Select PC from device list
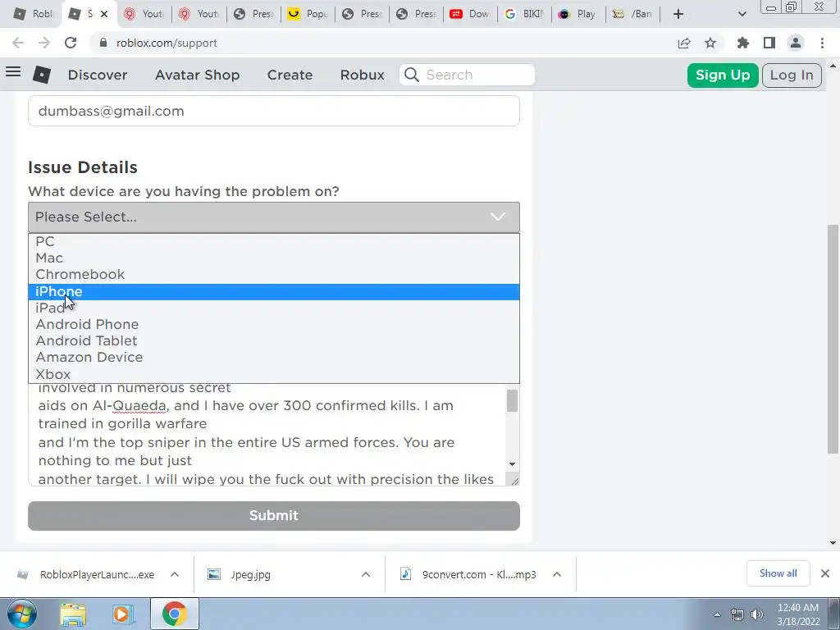Screen dimensions: 840x630 tap(274, 241)
